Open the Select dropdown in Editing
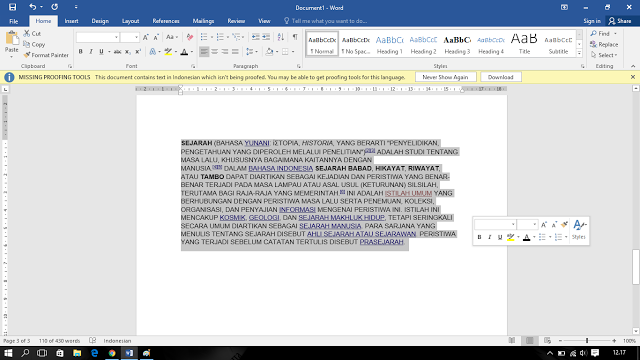 click(604, 55)
